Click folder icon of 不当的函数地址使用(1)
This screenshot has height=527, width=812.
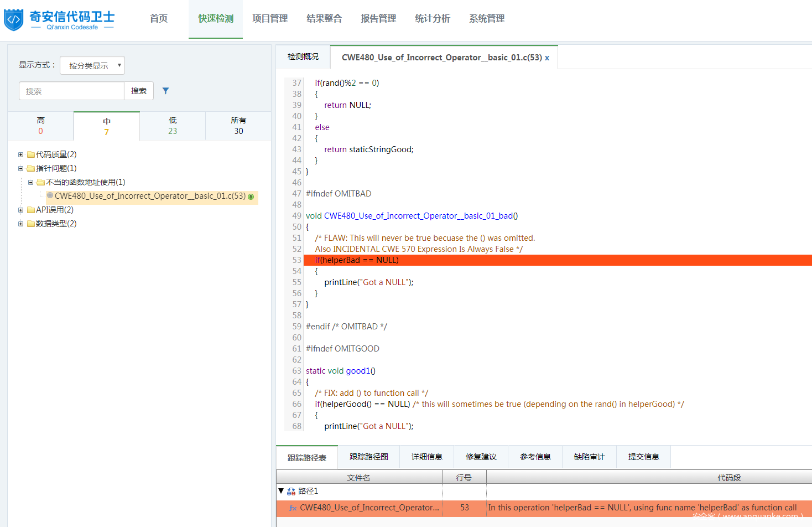pyautogui.click(x=41, y=182)
